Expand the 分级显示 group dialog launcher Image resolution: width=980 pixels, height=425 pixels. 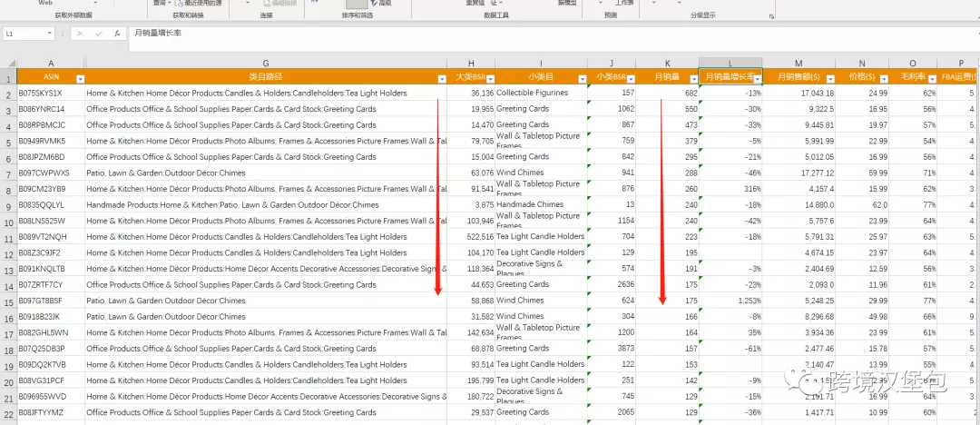point(771,16)
